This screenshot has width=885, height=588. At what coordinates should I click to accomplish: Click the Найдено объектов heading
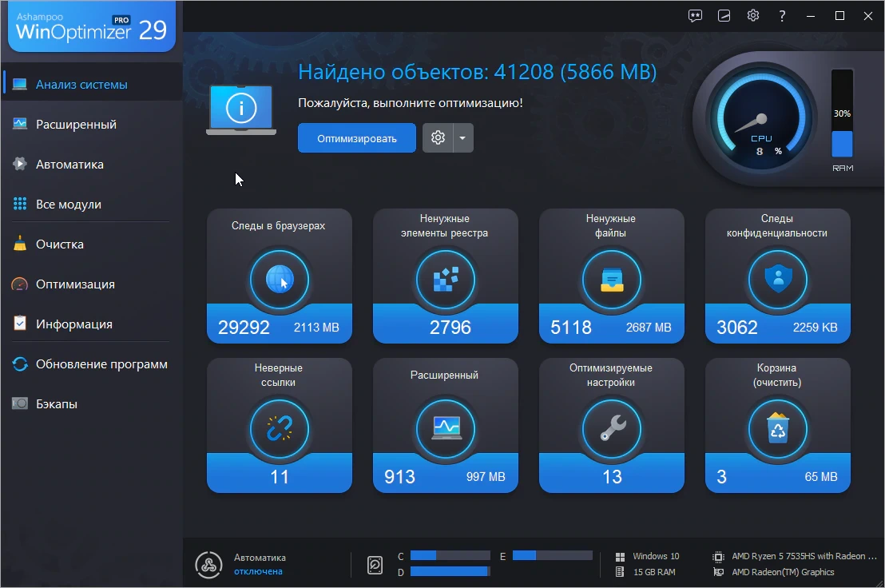pos(477,72)
